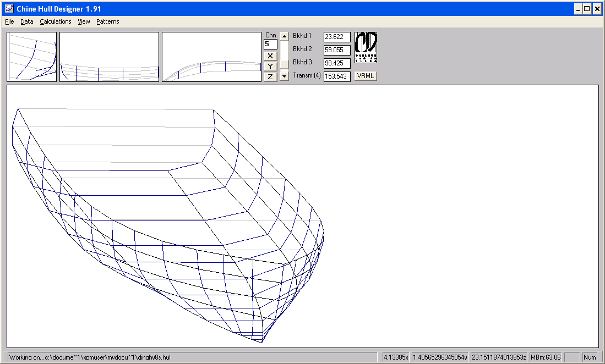Click the Chine Hull Designer logo
Screen dimensions: 605x364
[365, 47]
